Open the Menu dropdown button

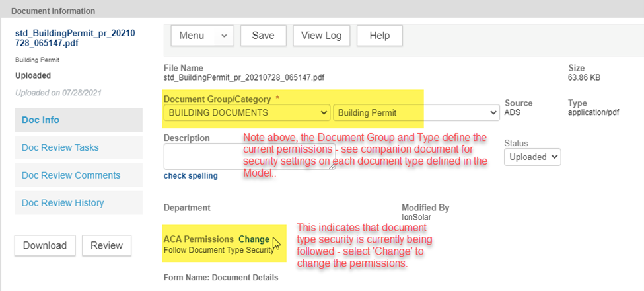(202, 36)
